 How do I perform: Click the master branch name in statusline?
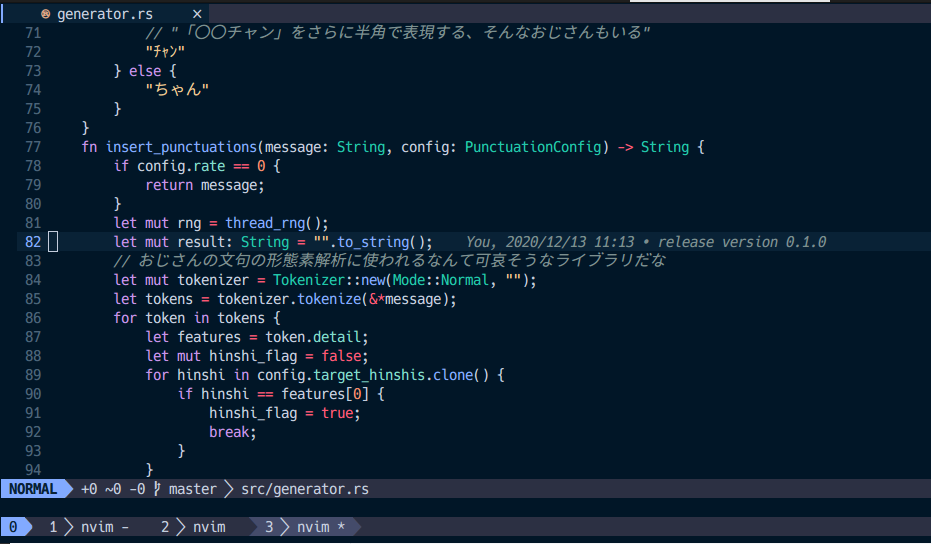[192, 489]
